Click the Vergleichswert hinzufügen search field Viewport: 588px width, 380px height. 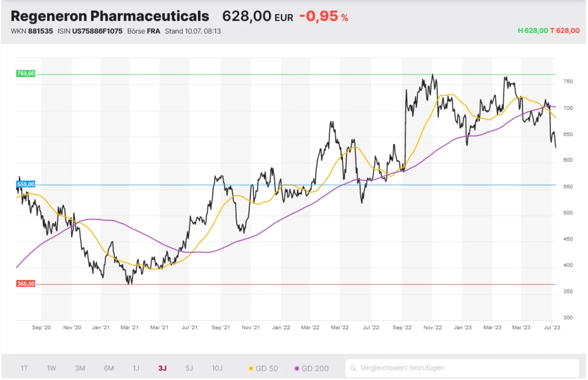[465, 368]
